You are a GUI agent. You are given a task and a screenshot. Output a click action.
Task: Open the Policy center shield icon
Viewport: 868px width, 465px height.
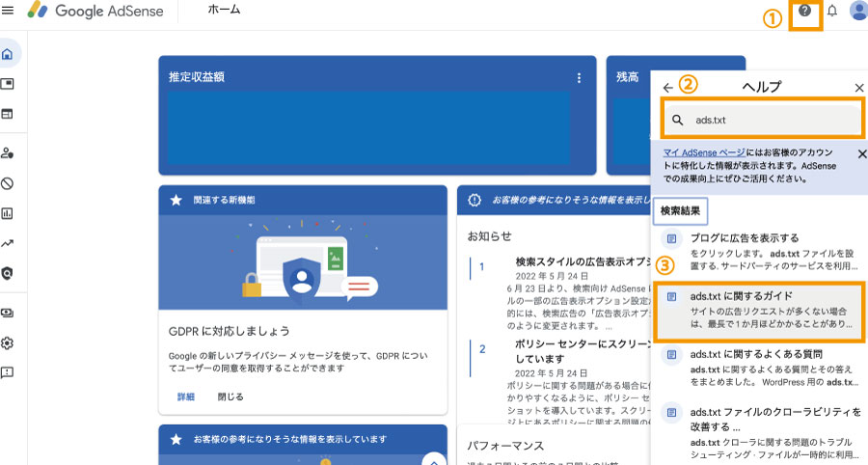click(x=7, y=273)
